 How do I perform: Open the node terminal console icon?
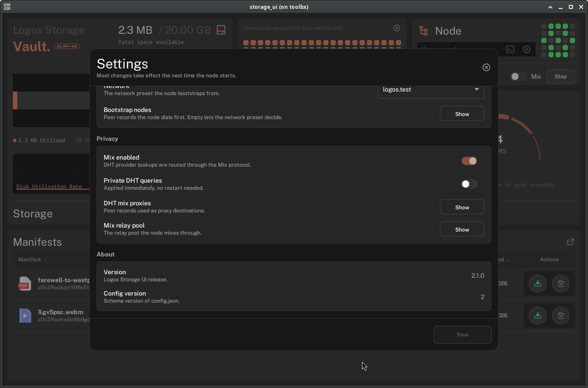(x=511, y=49)
